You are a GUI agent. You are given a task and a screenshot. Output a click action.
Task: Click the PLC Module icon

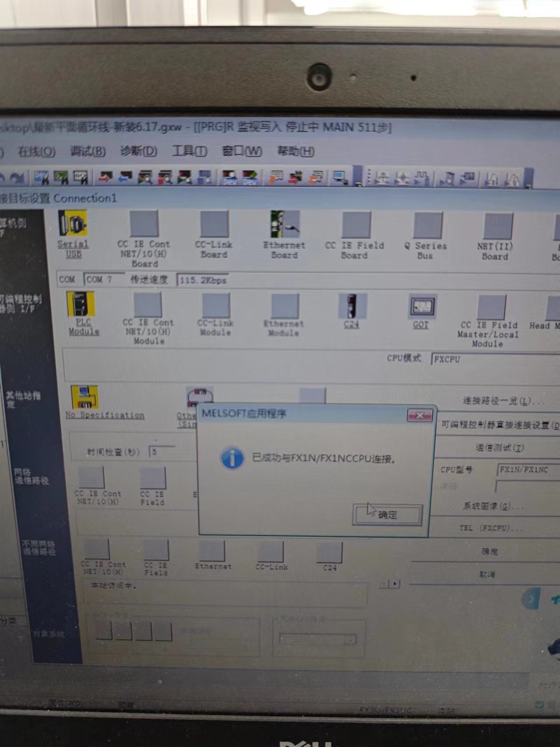[x=81, y=304]
